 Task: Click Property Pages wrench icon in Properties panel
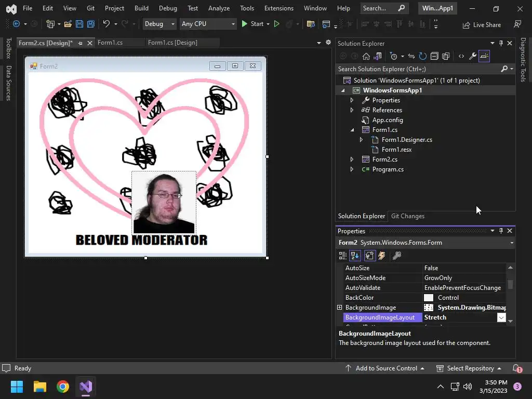(396, 256)
